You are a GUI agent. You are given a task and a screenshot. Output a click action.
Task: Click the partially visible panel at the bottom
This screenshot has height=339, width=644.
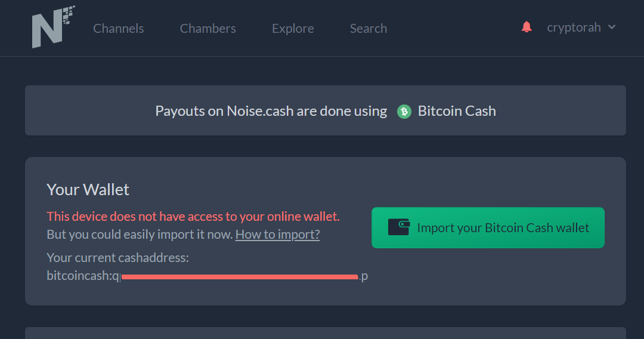coord(326,333)
